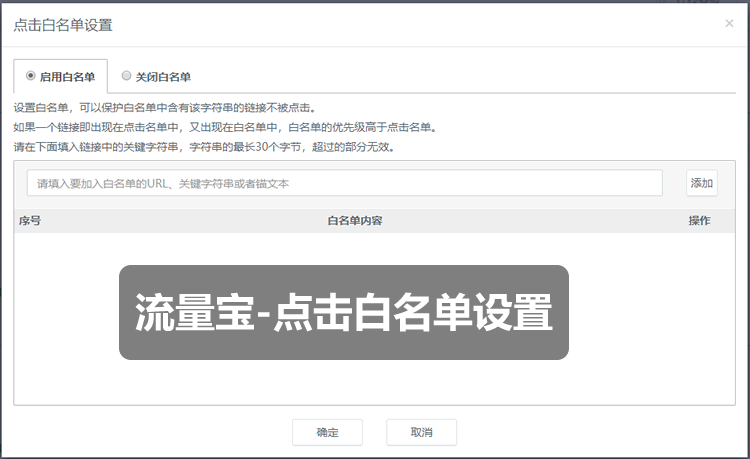750x459 pixels.
Task: Click the 序号 column header
Action: [30, 221]
